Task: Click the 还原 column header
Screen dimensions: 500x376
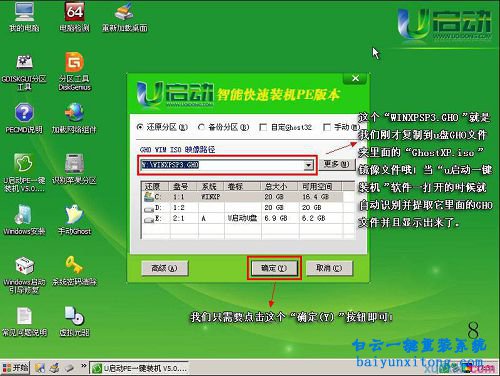Action: (155, 186)
